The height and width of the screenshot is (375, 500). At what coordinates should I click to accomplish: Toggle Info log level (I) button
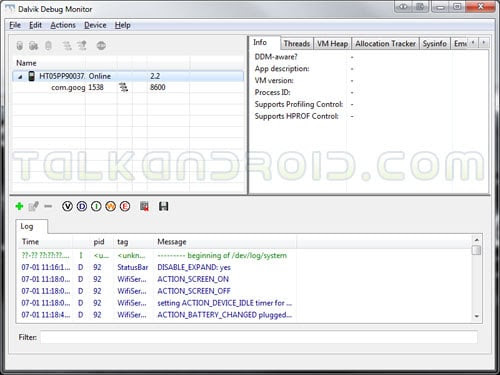[x=96, y=207]
